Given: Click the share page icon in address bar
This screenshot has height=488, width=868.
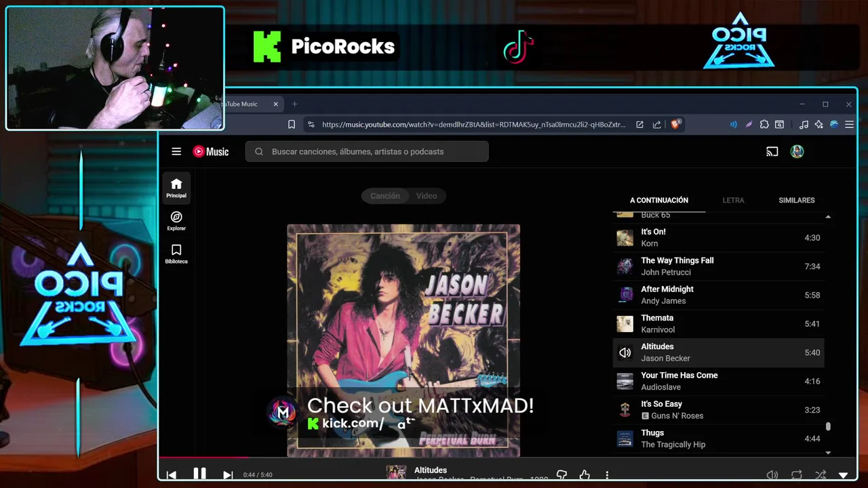Looking at the screenshot, I should pyautogui.click(x=656, y=125).
